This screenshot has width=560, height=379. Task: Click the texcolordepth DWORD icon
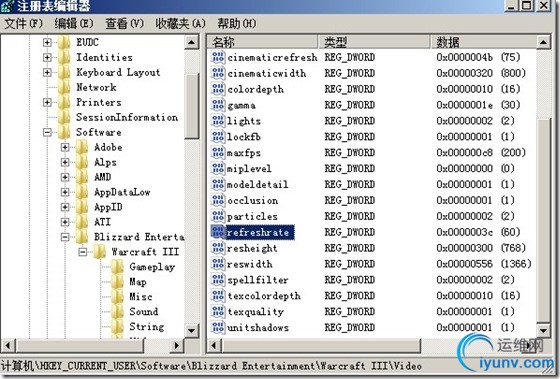(x=218, y=296)
